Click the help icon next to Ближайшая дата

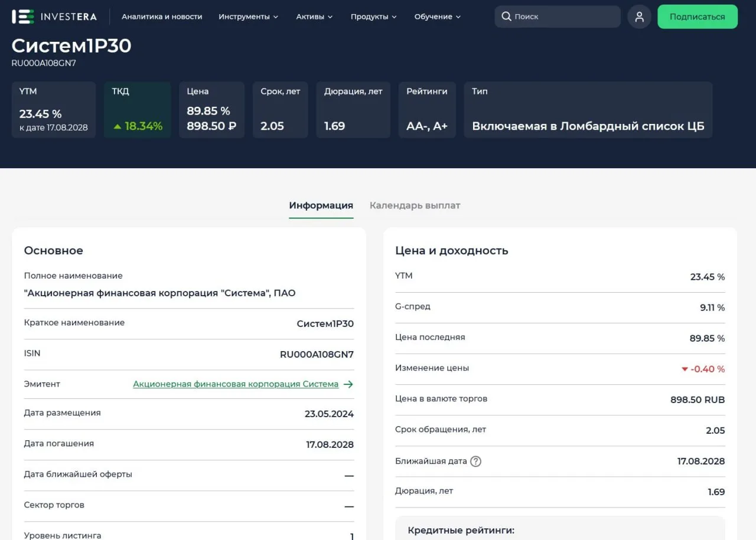coord(475,462)
